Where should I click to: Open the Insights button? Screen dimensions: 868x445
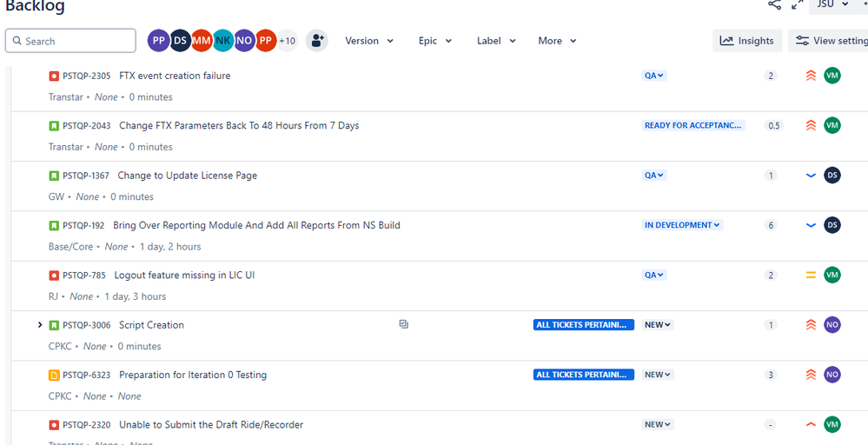coord(747,40)
